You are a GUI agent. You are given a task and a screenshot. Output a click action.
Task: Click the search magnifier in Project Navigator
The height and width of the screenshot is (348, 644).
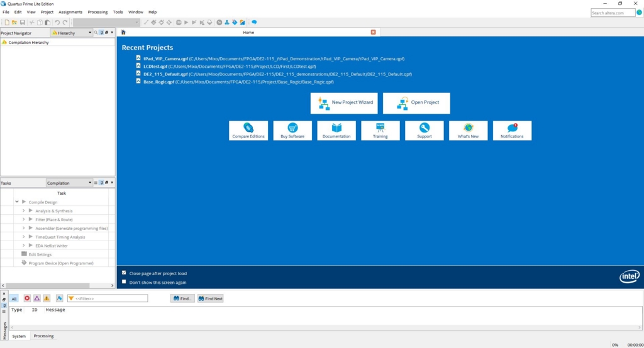coord(96,33)
